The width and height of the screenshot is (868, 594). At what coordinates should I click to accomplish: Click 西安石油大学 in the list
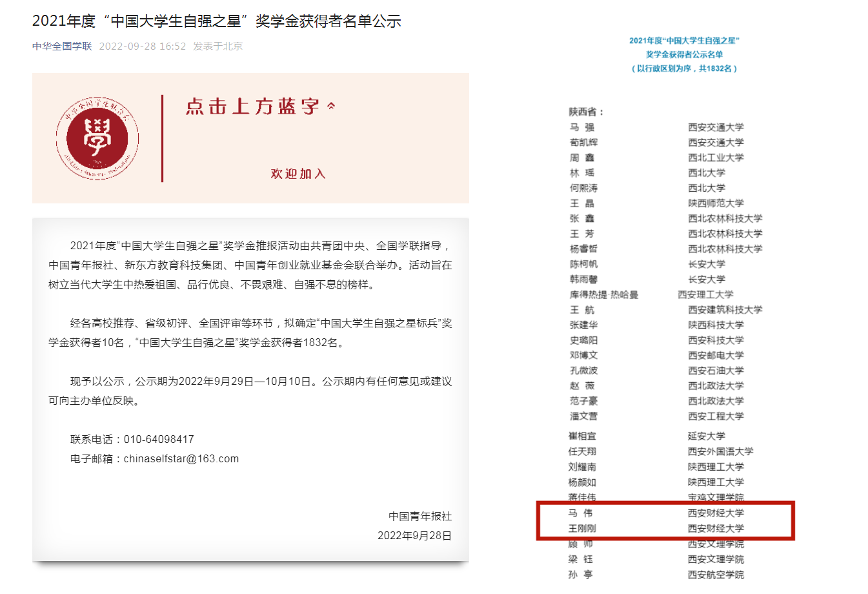[x=716, y=371]
